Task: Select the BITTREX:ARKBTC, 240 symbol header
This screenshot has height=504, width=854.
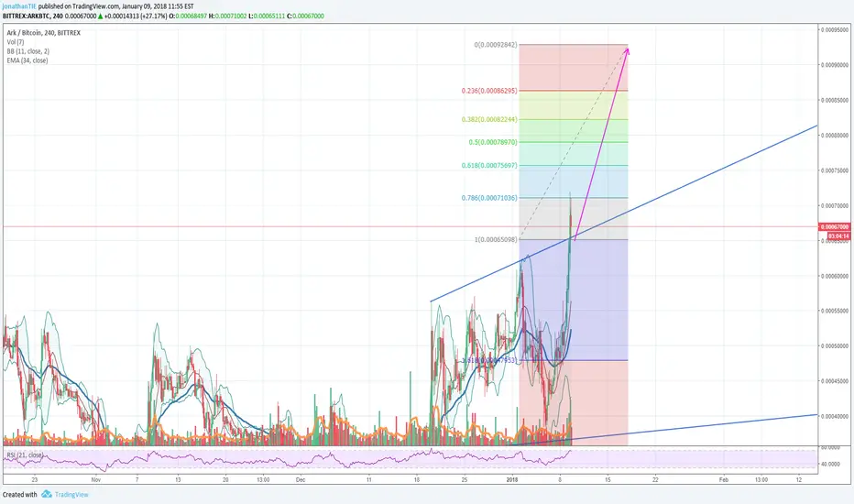Action: tap(33, 16)
